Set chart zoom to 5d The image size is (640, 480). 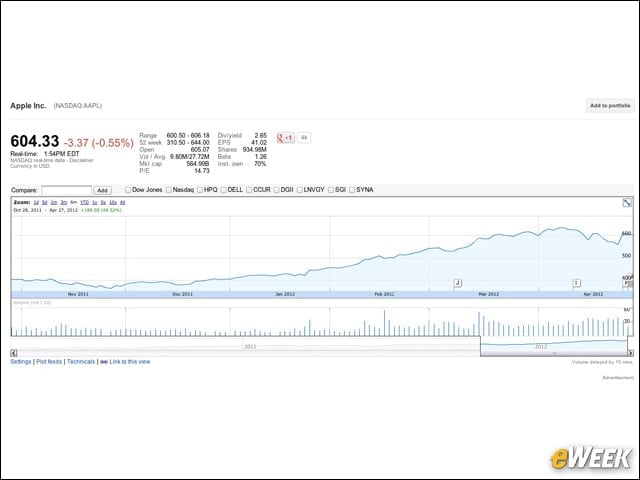(x=44, y=202)
